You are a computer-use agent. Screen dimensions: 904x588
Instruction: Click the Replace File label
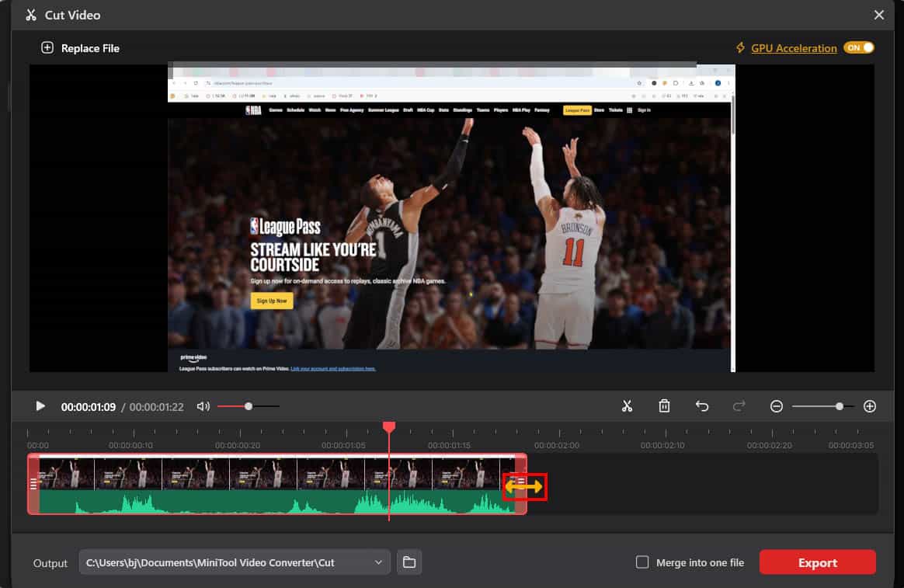90,48
